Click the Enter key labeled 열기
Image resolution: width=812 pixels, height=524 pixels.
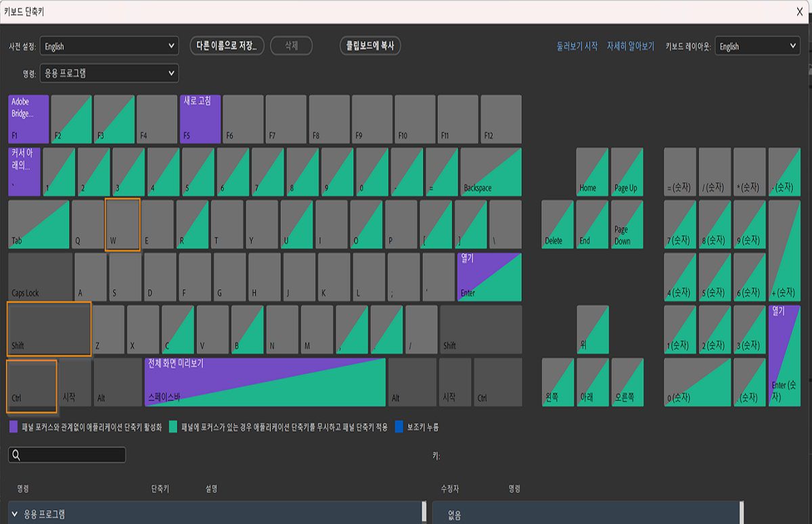[x=490, y=277]
